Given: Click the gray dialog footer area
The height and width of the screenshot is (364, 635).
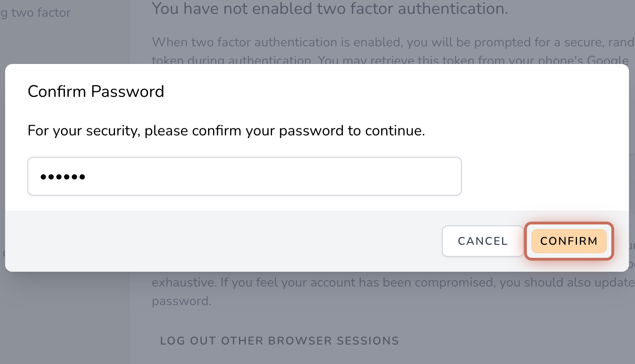Looking at the screenshot, I should point(223,241).
